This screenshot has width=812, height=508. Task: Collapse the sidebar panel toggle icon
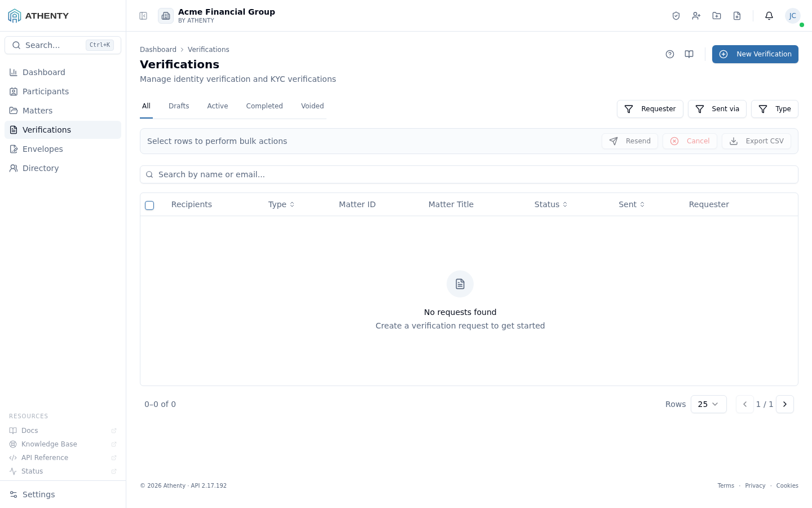143,16
